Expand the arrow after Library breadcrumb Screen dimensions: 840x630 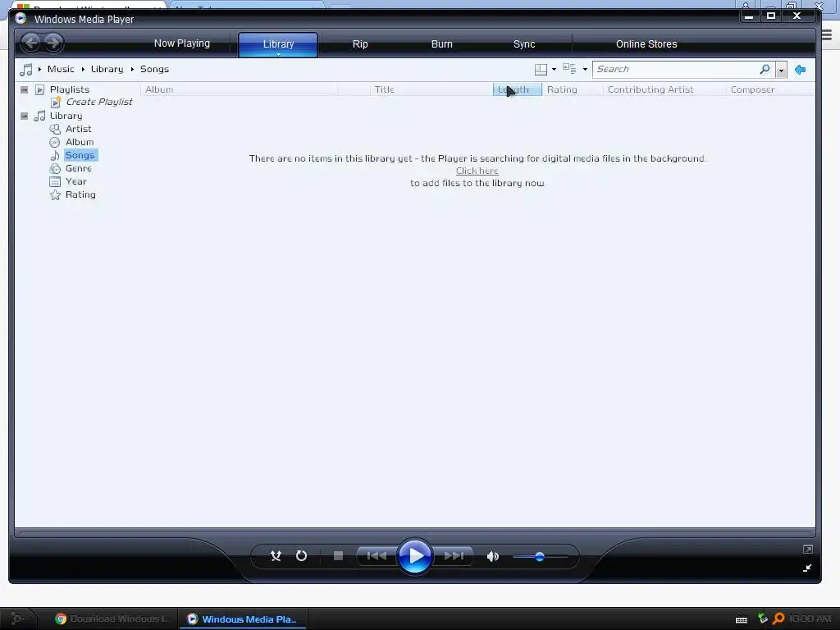[132, 69]
